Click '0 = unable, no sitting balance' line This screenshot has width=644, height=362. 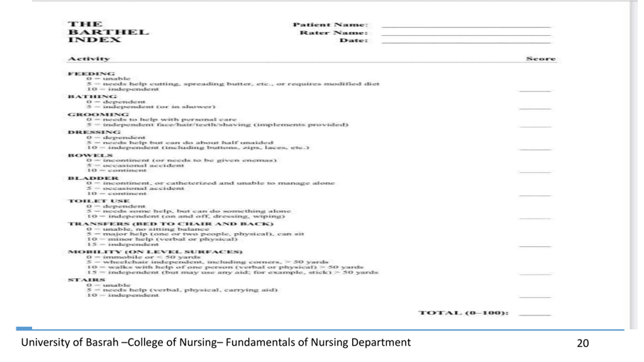click(x=148, y=229)
